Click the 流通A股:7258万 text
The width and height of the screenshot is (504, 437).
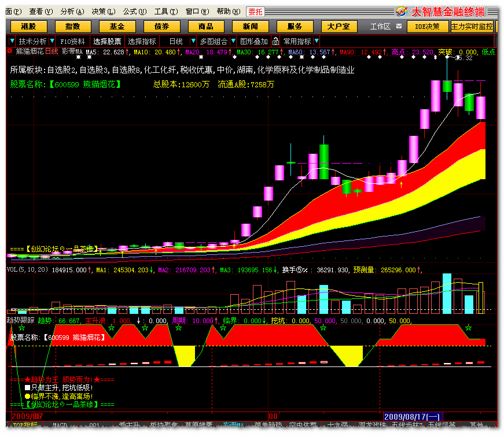point(246,84)
